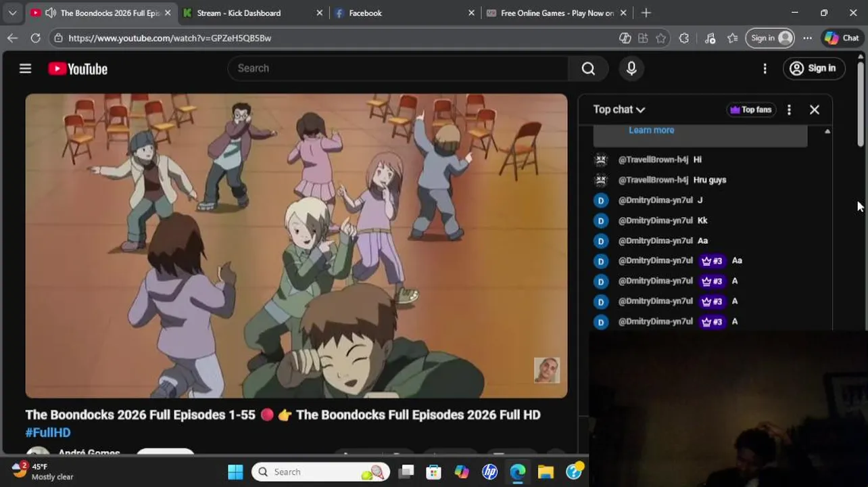The image size is (868, 487).
Task: Open Task View on the taskbar
Action: tap(406, 472)
